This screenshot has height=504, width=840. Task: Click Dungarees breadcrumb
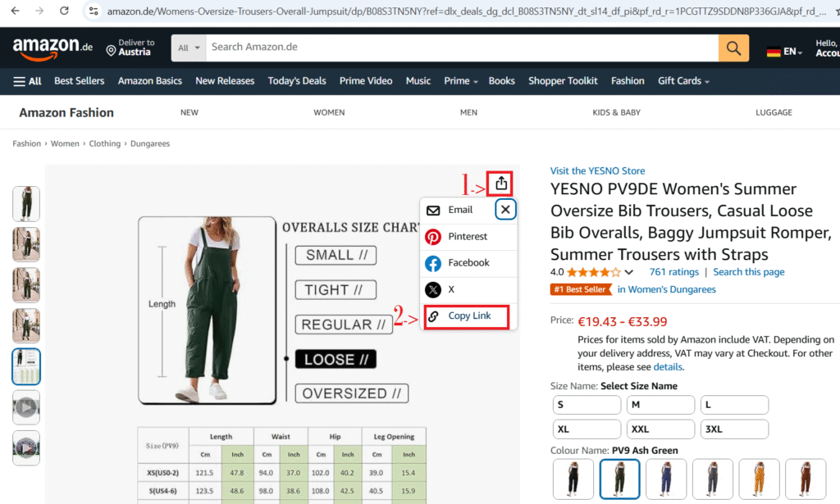[150, 144]
